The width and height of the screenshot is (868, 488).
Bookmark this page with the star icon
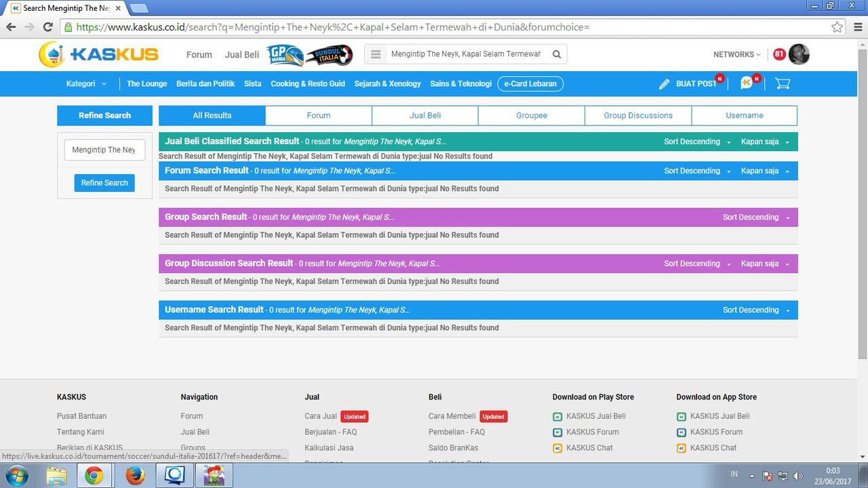coord(837,27)
